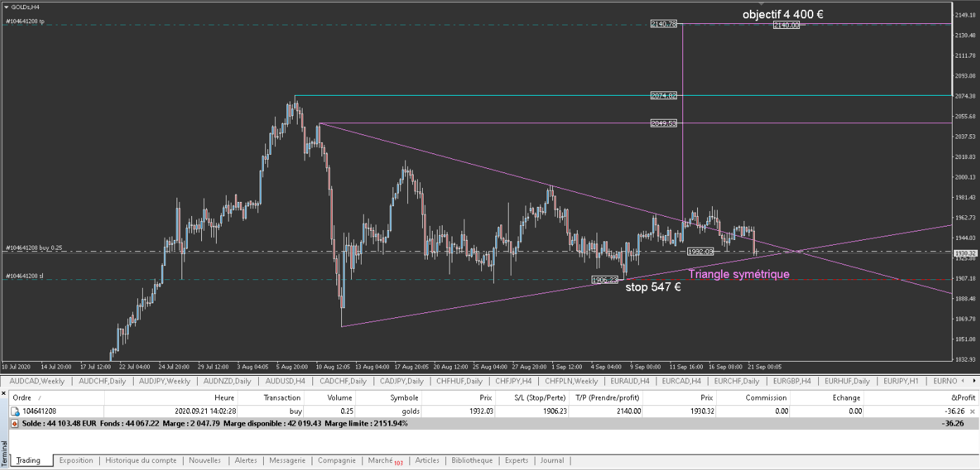Image resolution: width=980 pixels, height=470 pixels.
Task: Open the Journal tab
Action: click(552, 460)
